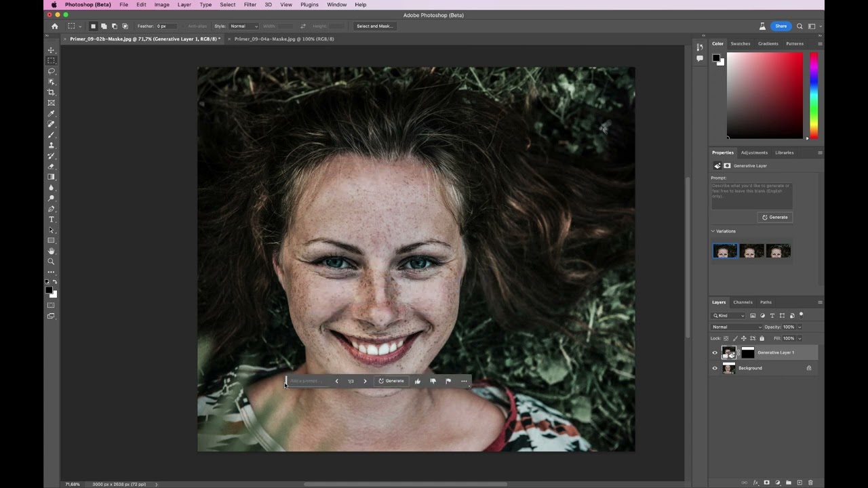Click the Prompt text area in Properties
The height and width of the screenshot is (488, 868).
coord(751,195)
